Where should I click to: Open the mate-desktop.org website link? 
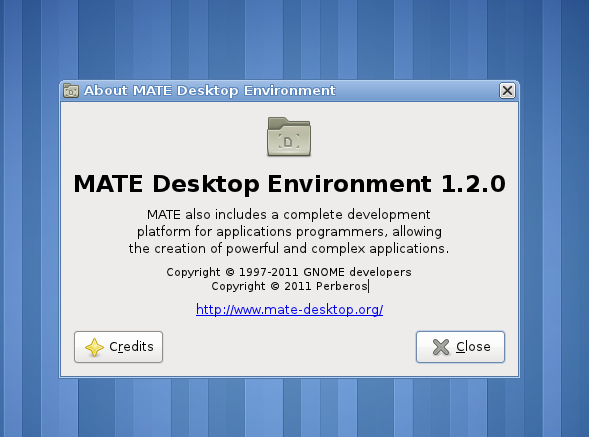tap(289, 310)
